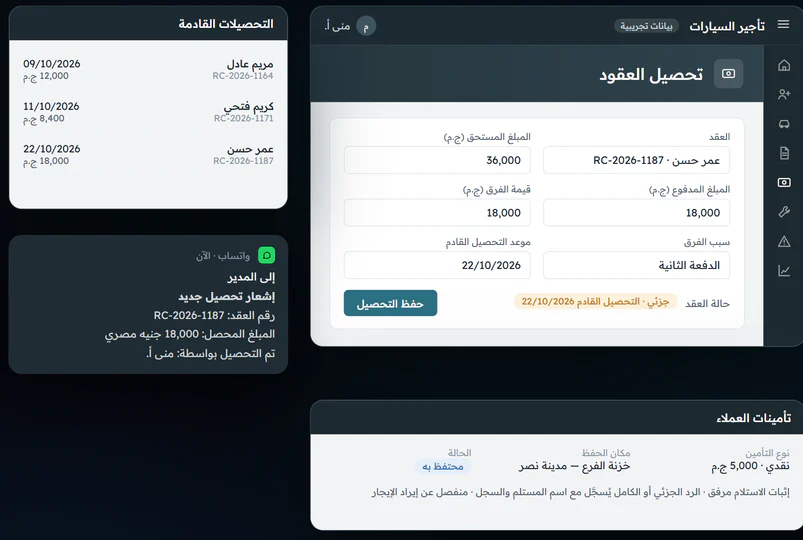Open alerts warning triangle icon
The image size is (803, 540).
pos(784,241)
